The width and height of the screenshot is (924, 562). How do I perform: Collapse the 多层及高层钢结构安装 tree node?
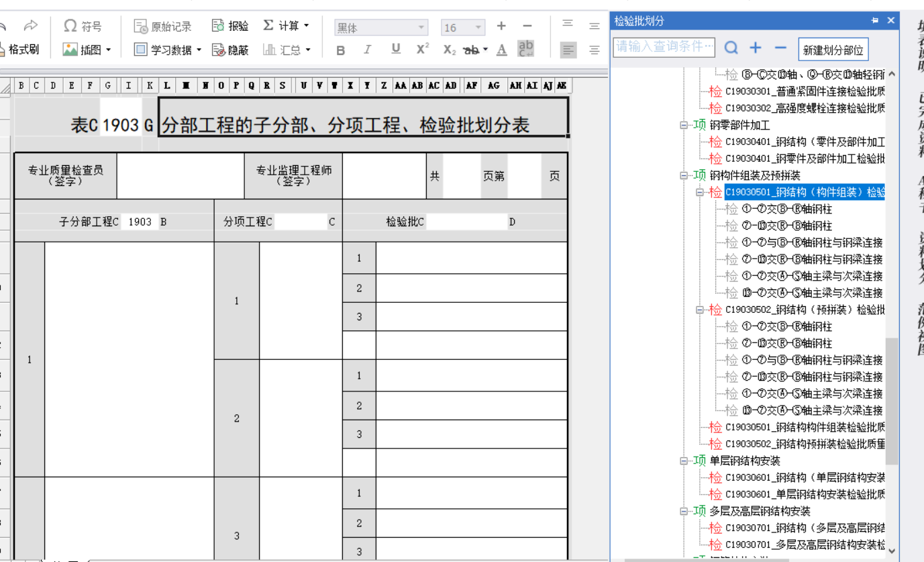click(x=684, y=511)
